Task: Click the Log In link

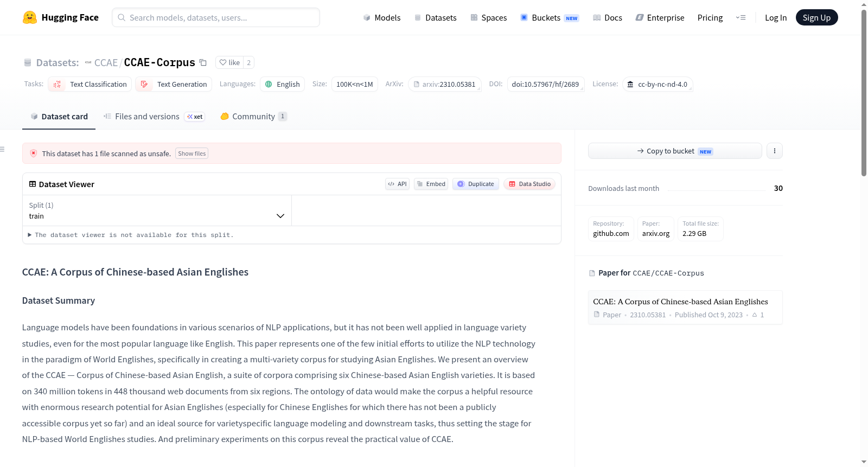Action: 776,17
